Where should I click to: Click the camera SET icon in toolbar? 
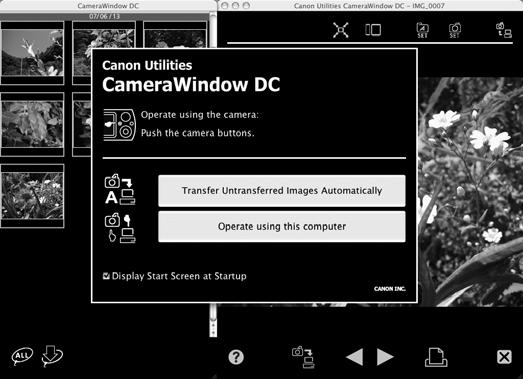tap(455, 30)
